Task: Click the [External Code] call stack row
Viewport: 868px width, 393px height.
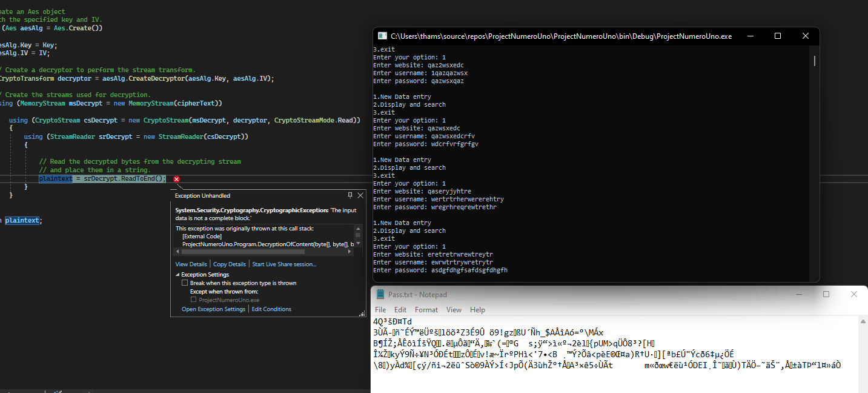Action: click(202, 237)
